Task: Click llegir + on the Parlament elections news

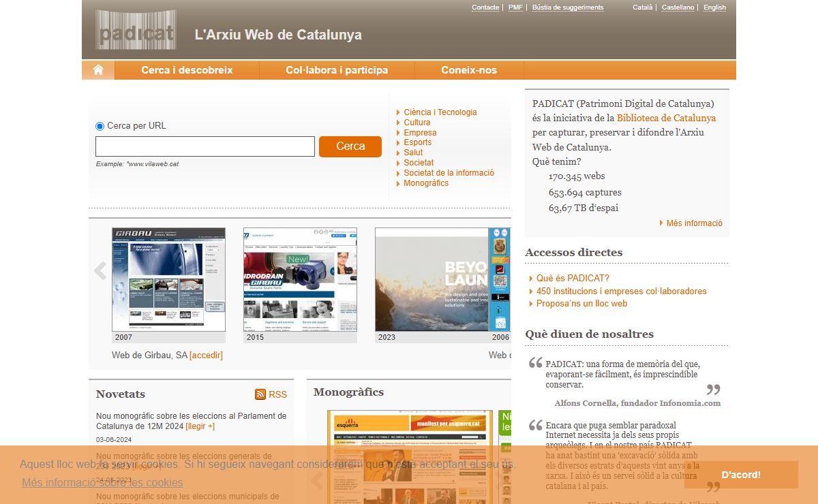Action: click(x=200, y=426)
